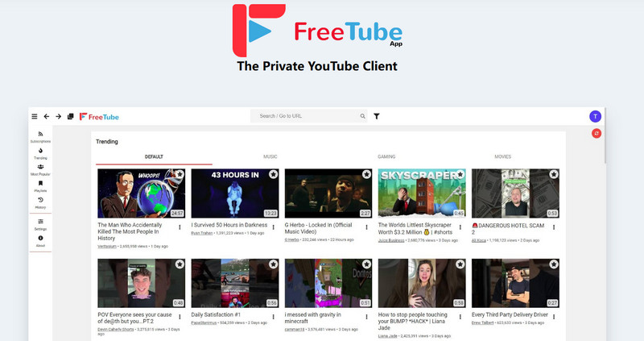Refresh trending with the red reload button
The image size is (644, 341).
597,133
